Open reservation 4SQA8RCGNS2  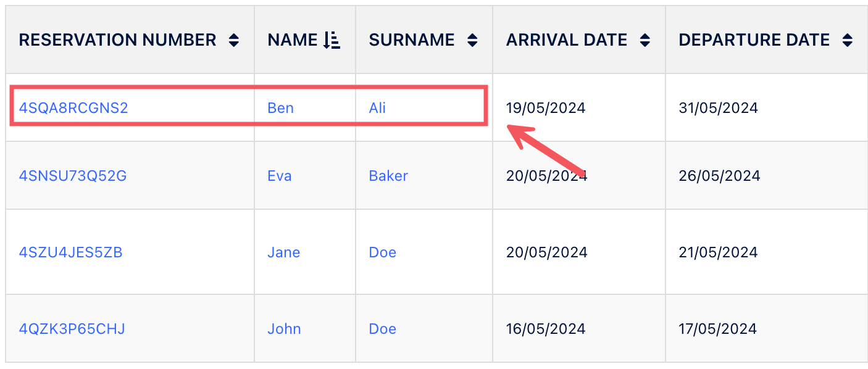tap(73, 108)
